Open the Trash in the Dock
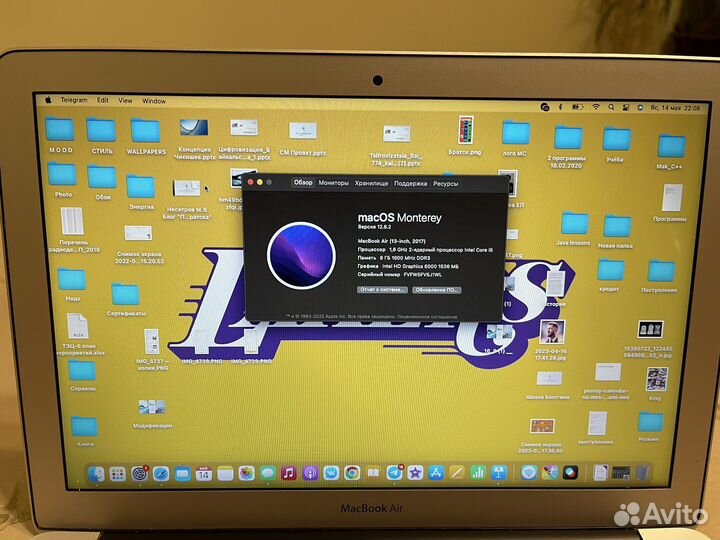Image resolution: width=720 pixels, height=540 pixels. click(643, 472)
